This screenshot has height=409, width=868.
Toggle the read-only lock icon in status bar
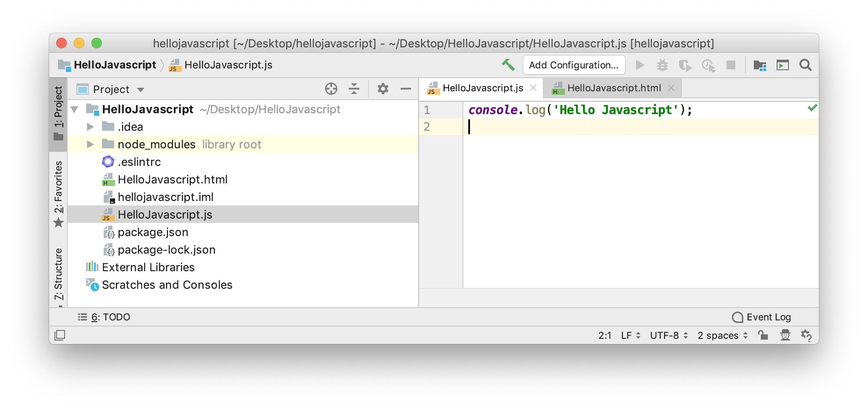click(x=763, y=335)
